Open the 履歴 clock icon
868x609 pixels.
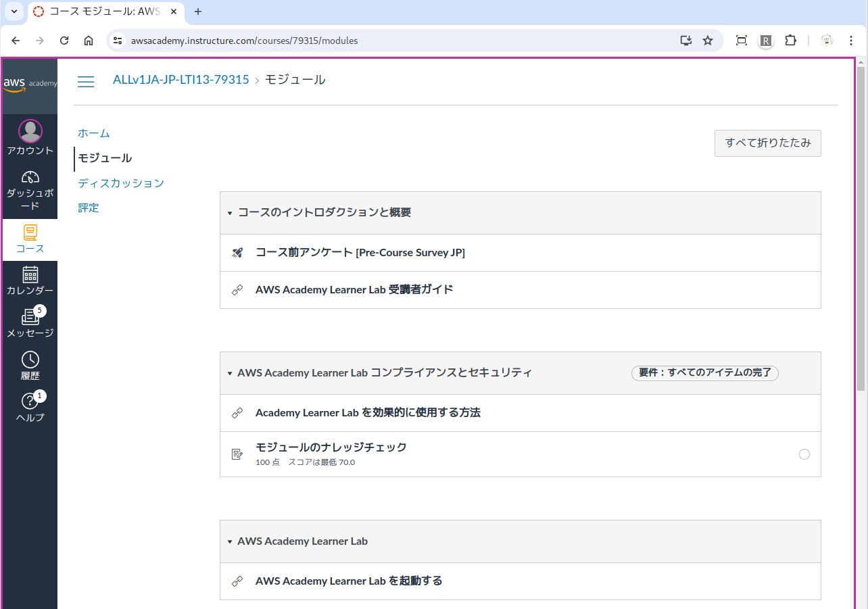click(x=30, y=360)
